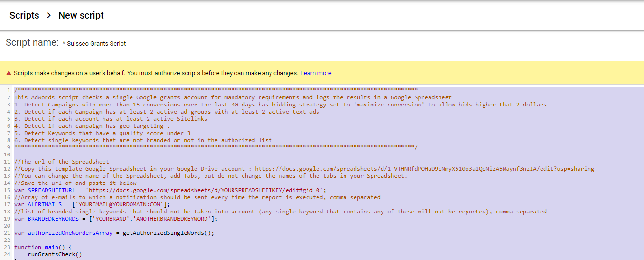
Task: Place cursor on the ALERTMAILS variable line
Action: [92, 204]
